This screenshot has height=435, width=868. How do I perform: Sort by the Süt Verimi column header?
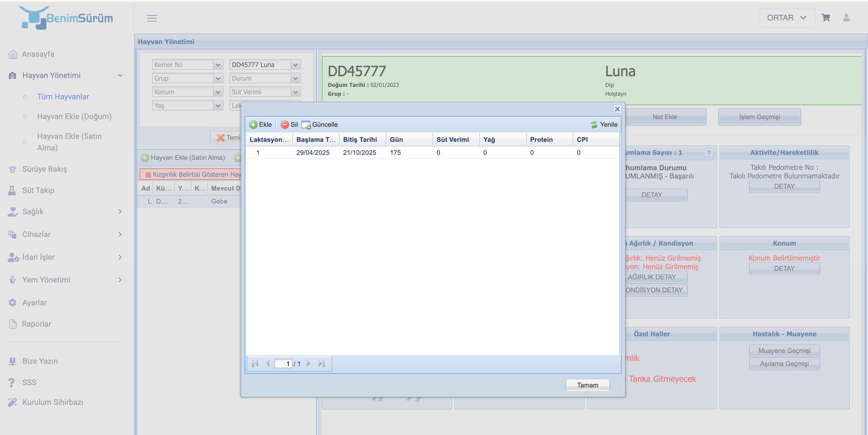tap(453, 139)
